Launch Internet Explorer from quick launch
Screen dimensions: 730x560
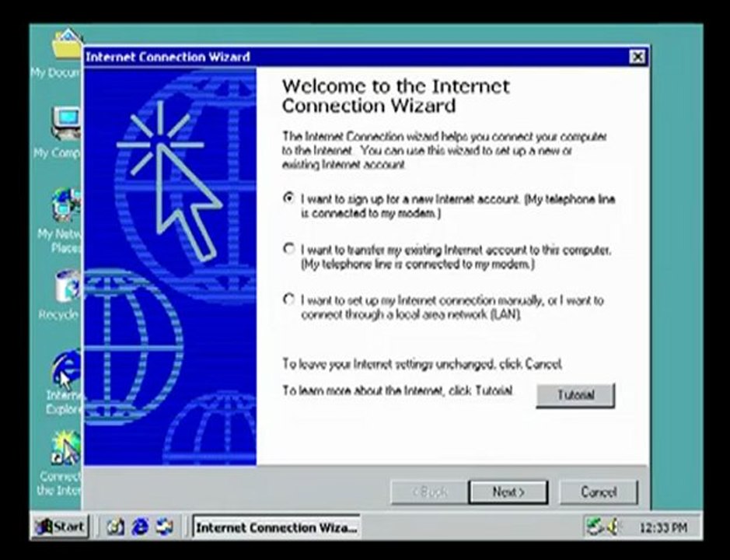click(140, 527)
